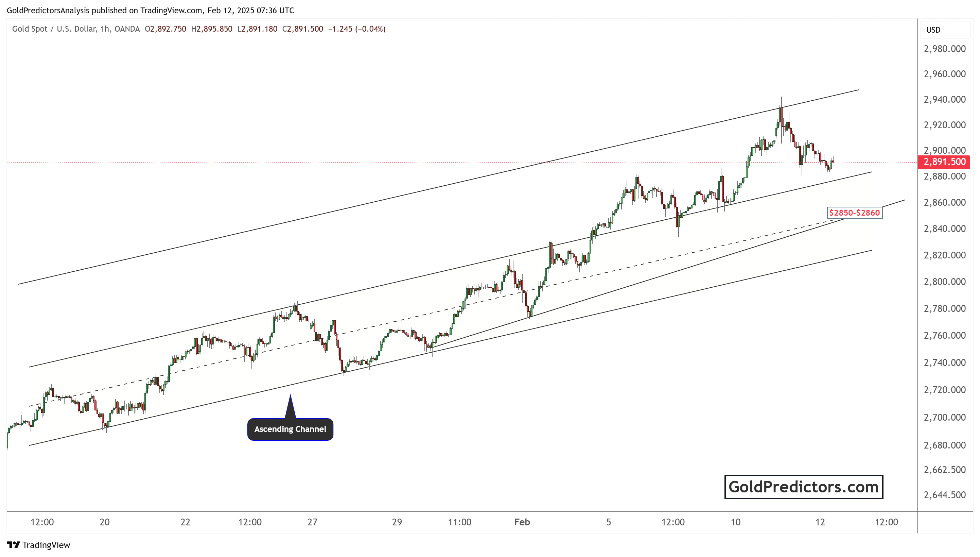
Task: Click the OANDA source label
Action: point(127,29)
